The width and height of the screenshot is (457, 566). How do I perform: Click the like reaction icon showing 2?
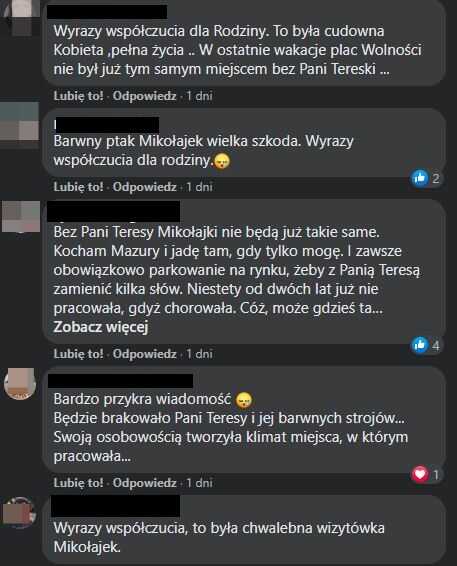pos(420,178)
